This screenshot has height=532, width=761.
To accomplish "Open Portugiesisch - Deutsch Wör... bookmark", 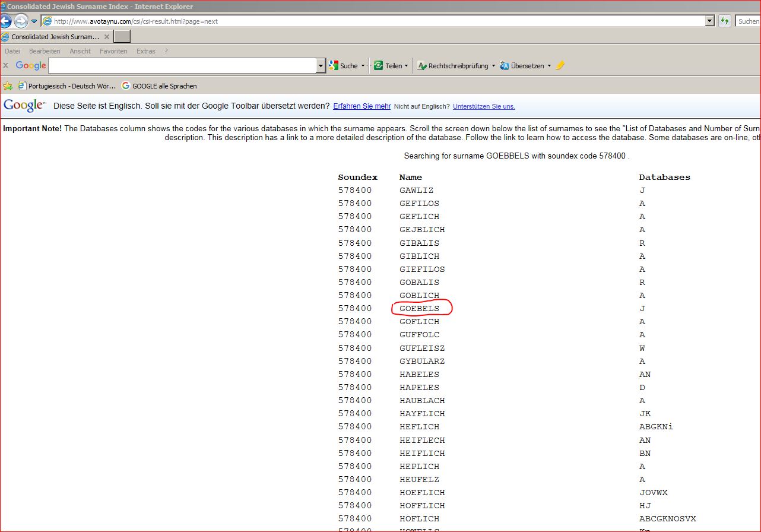I will tap(67, 85).
